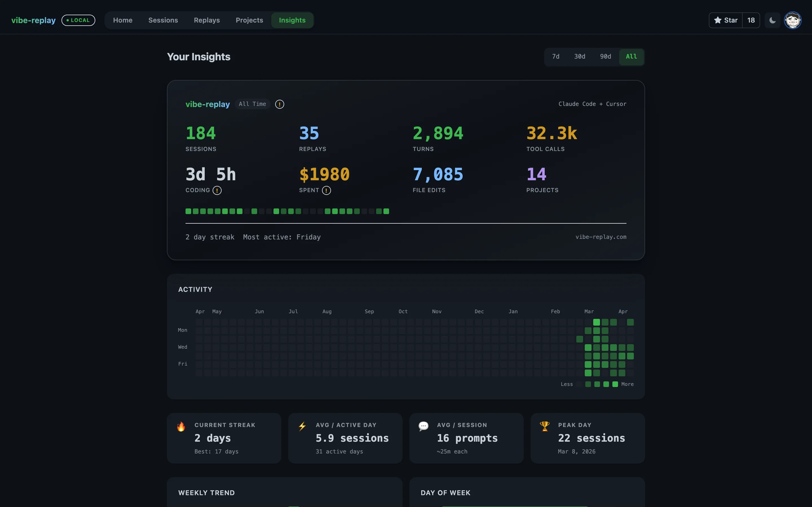Image resolution: width=812 pixels, height=507 pixels.
Task: Click the trophy icon on Peak Day card
Action: coord(545,426)
